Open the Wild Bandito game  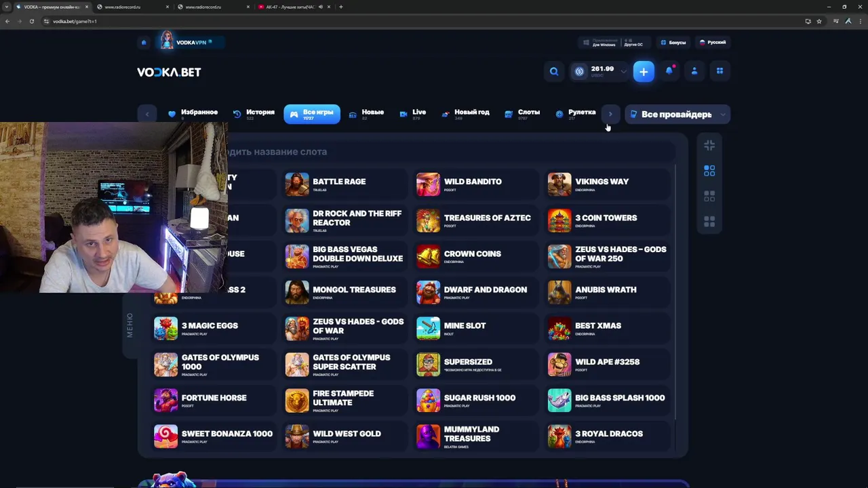[475, 184]
